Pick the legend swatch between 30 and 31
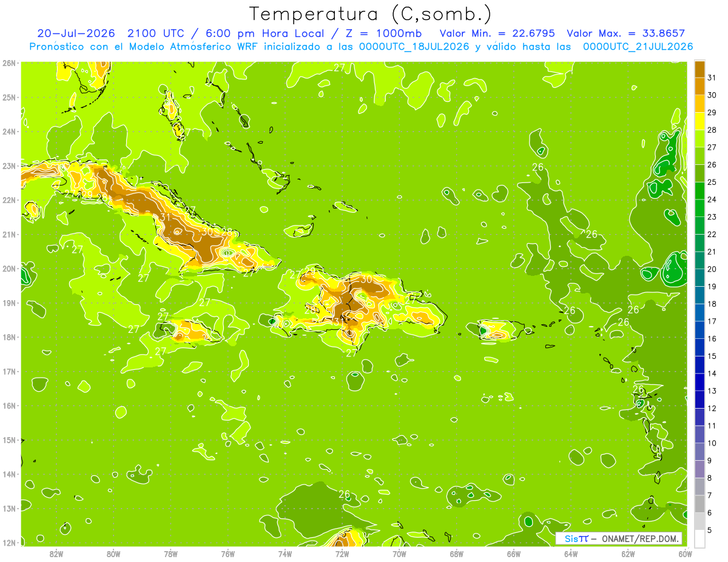Screen dimensions: 728x562 pyautogui.click(x=699, y=85)
